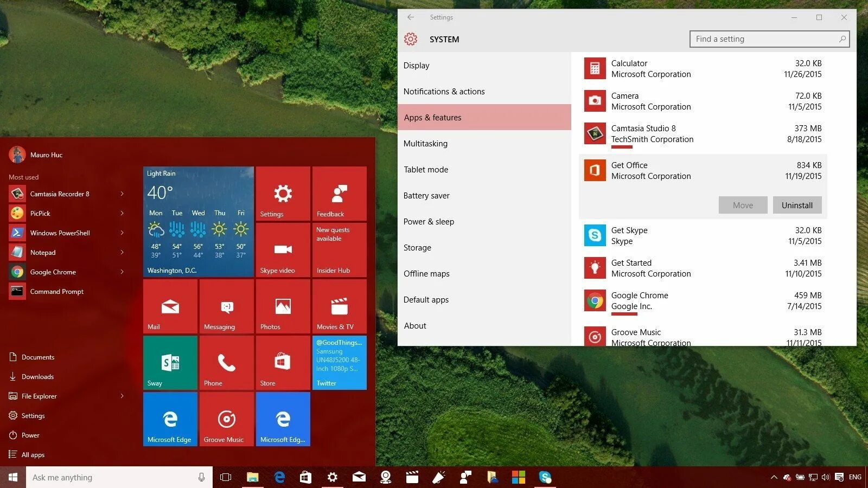Click the ENG language indicator
This screenshot has width=868, height=488.
click(855, 477)
